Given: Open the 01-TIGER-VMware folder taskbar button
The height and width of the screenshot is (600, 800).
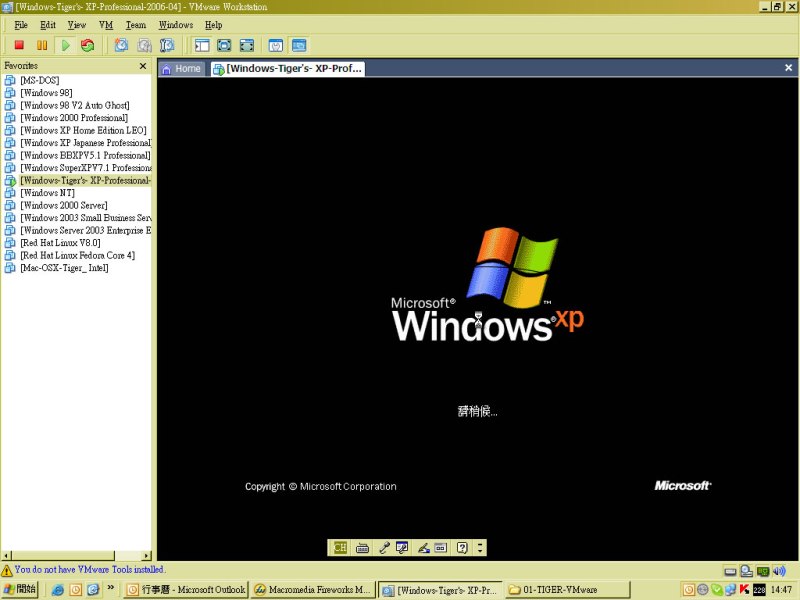Looking at the screenshot, I should (x=569, y=590).
